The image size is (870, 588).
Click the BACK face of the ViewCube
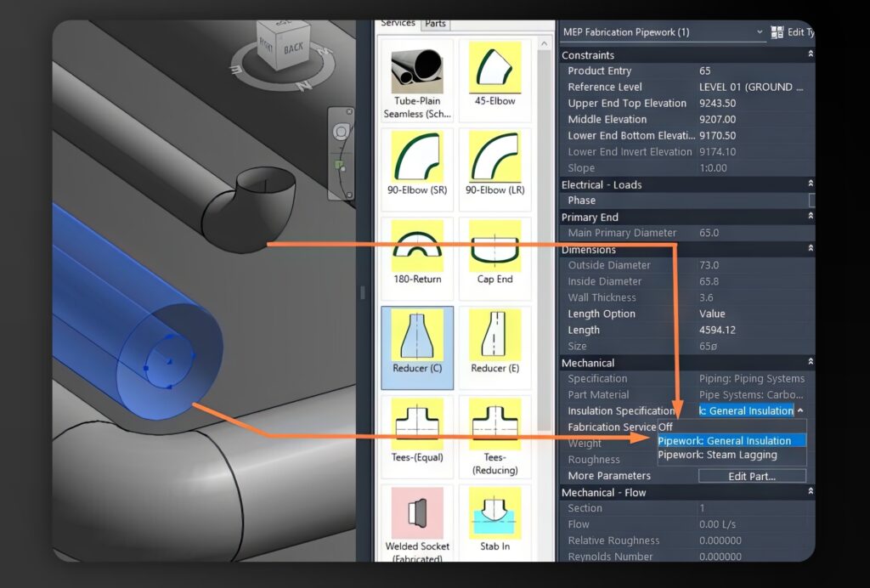point(293,48)
